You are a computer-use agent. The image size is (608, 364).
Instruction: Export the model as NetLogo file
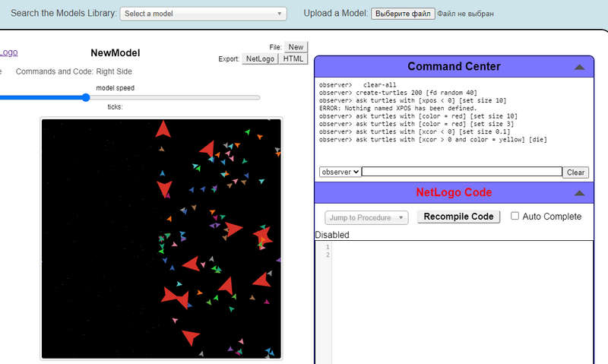(260, 59)
